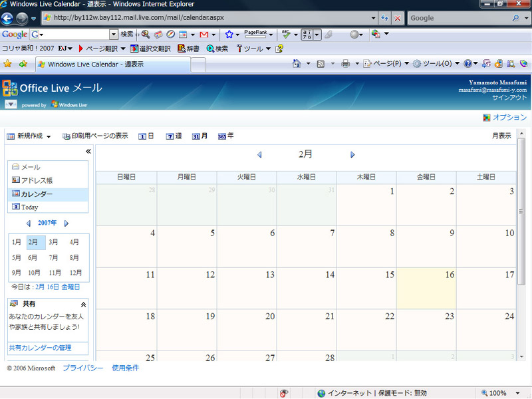Image resolution: width=532 pixels, height=399 pixels.
Task: Select day 1 in the February calendar grid
Action: click(366, 205)
